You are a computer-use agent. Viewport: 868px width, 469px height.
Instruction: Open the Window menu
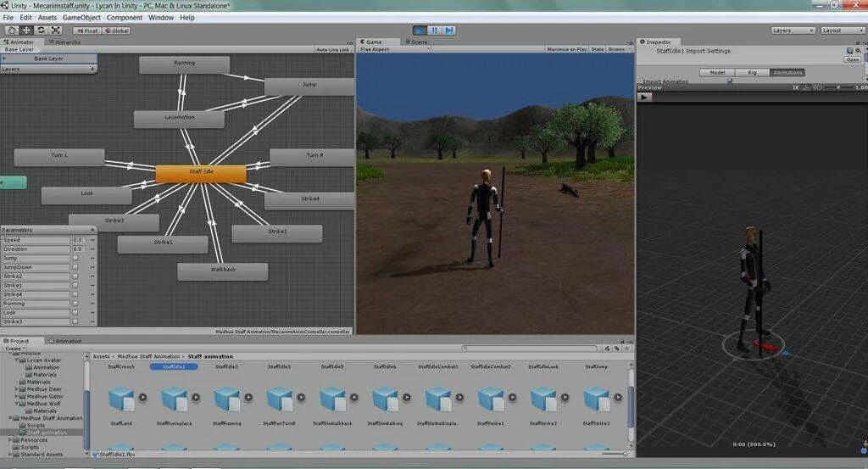[161, 18]
